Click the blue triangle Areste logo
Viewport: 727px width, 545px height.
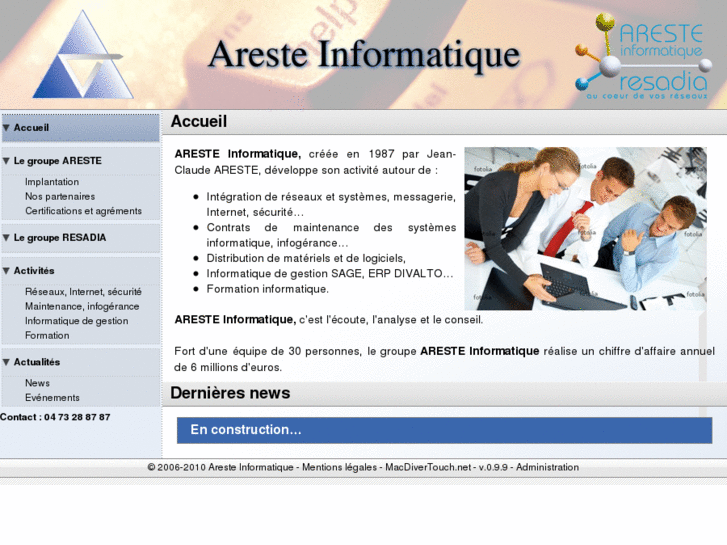83,55
